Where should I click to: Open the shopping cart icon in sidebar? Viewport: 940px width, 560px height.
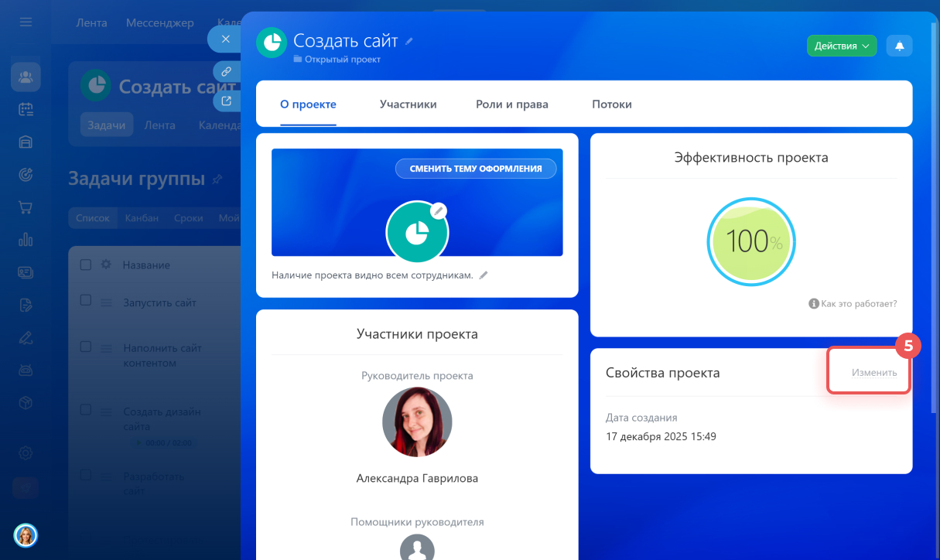click(26, 207)
